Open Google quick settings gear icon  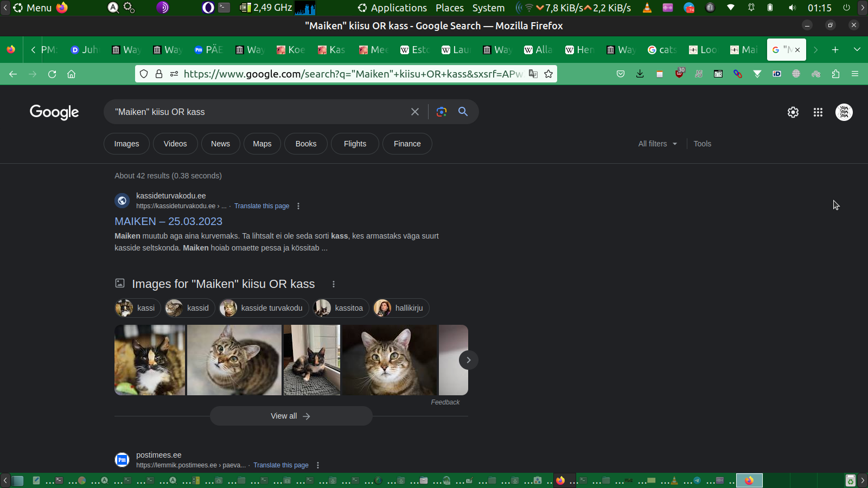click(793, 112)
